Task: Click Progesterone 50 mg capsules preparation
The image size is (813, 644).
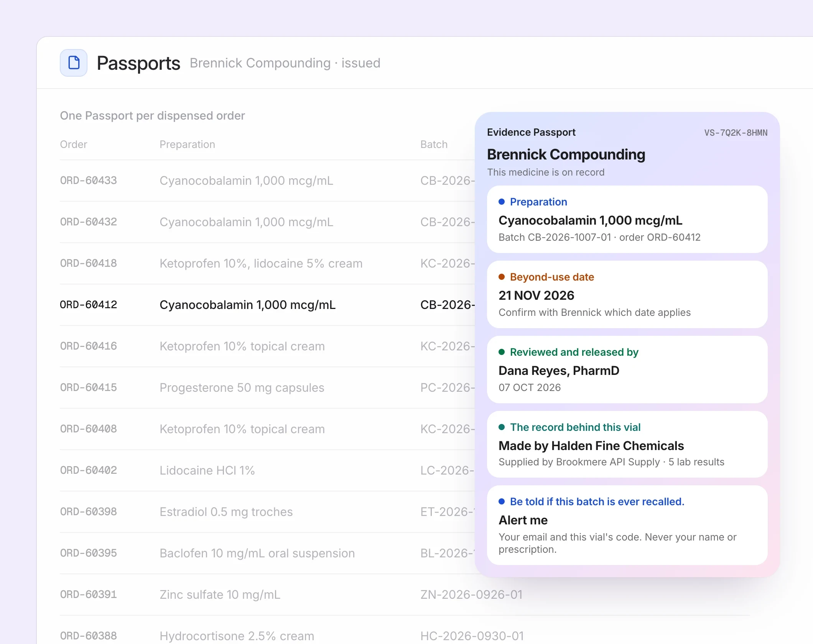Action: tap(242, 388)
